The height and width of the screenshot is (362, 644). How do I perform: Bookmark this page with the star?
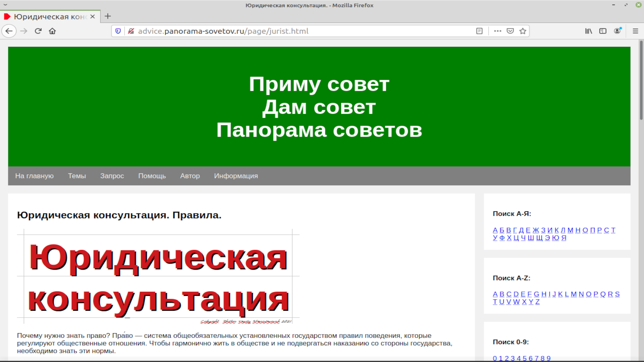[x=522, y=31]
